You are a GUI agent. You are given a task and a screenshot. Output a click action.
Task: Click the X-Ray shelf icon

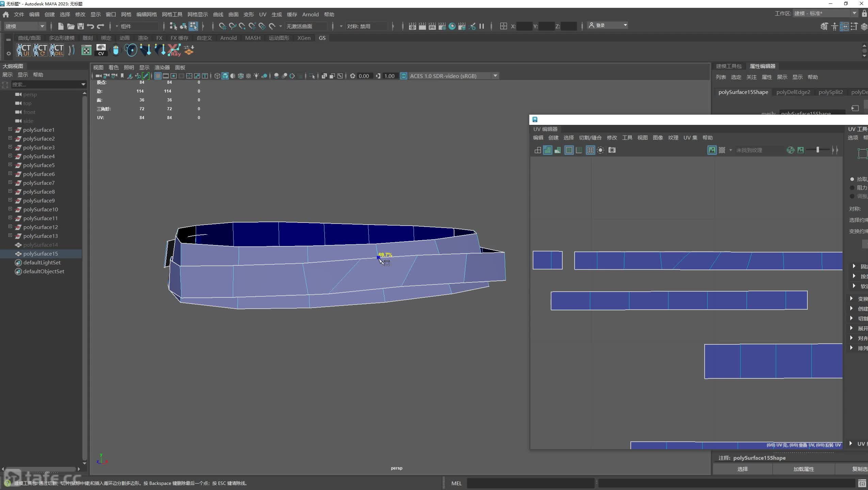click(174, 50)
